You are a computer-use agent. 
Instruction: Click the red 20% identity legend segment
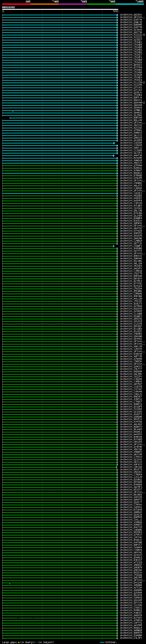pos(16,4)
